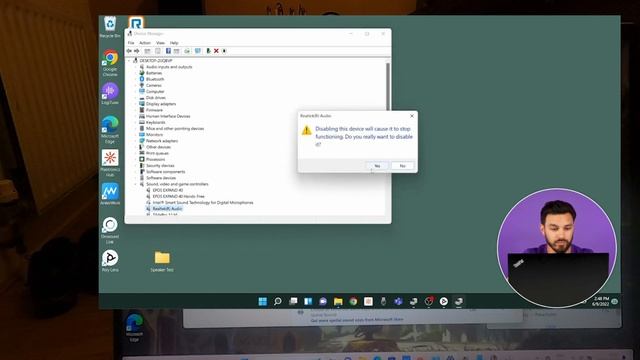Expand the Bluetooth category chevron

coord(136,79)
